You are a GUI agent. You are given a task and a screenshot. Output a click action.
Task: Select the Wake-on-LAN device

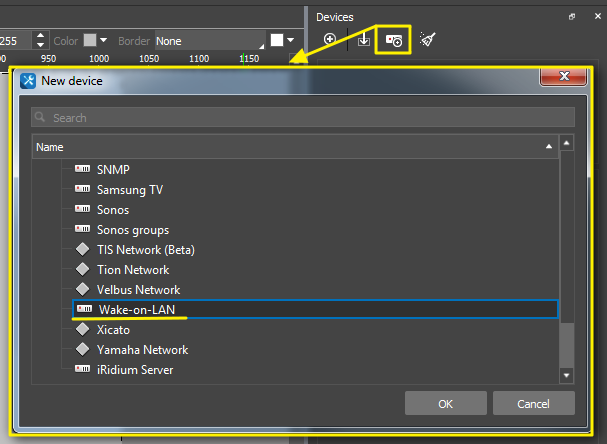pos(136,310)
